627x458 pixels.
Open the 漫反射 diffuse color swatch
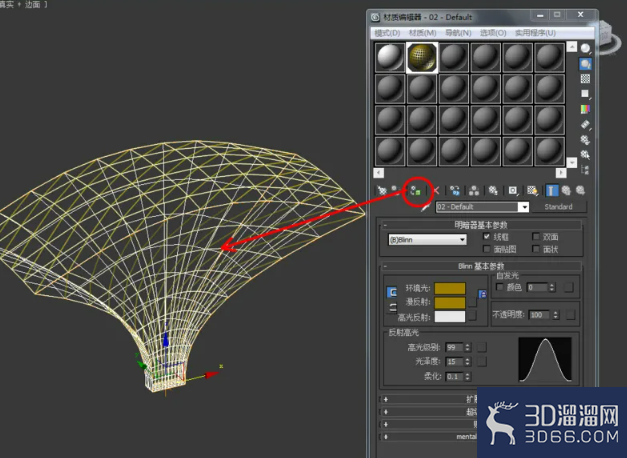point(450,302)
